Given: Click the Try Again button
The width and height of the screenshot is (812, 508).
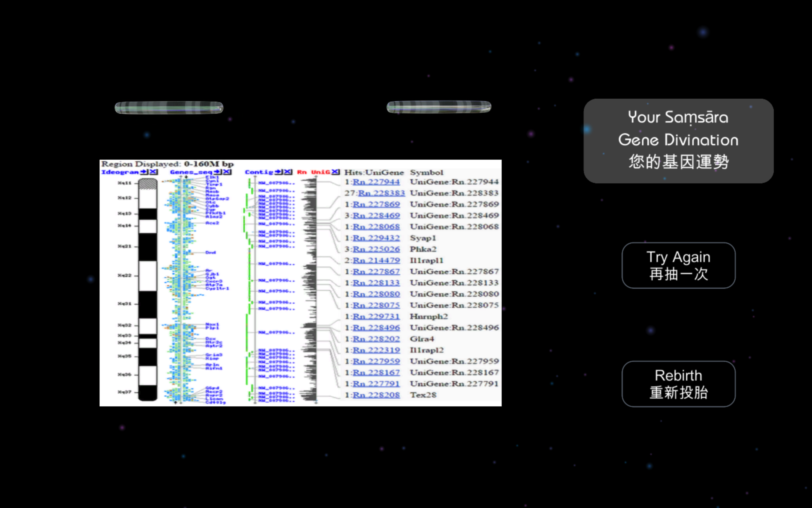Looking at the screenshot, I should coord(678,265).
